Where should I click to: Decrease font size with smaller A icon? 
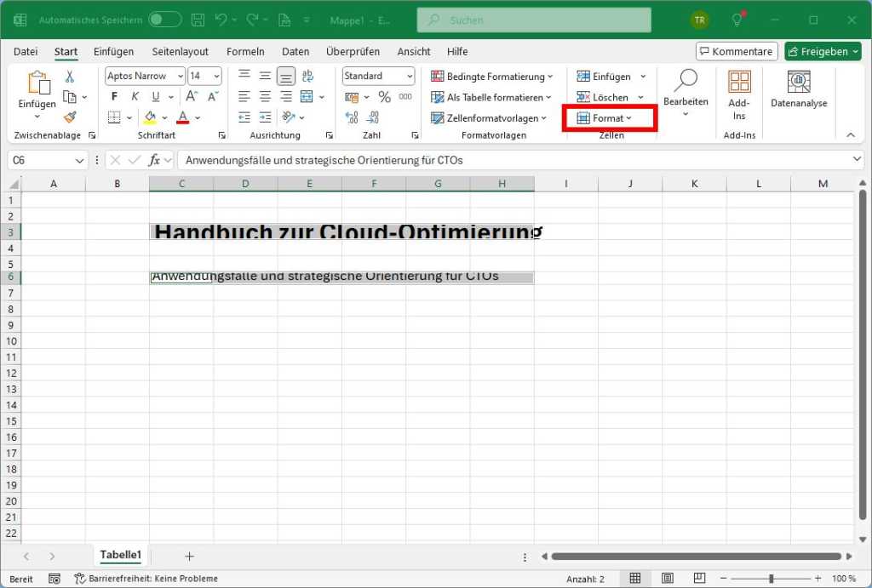[x=213, y=97]
